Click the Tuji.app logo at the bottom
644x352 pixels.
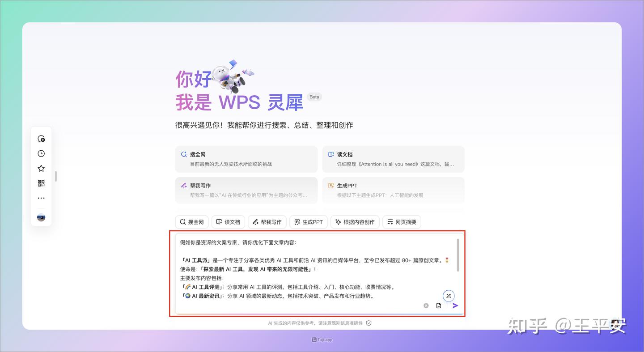pyautogui.click(x=322, y=340)
